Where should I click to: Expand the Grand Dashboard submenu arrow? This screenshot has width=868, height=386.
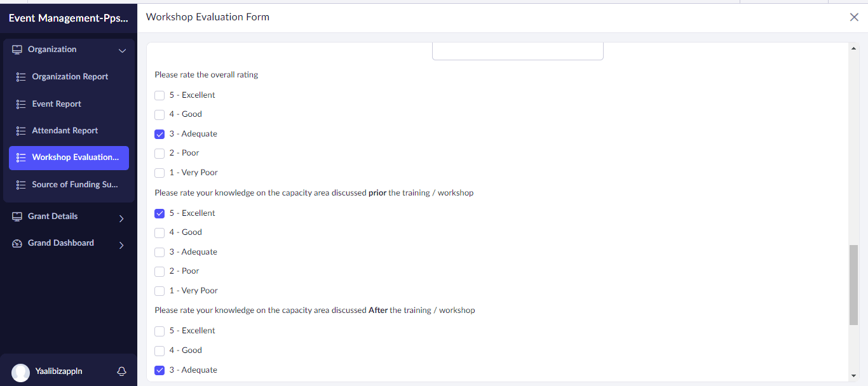[x=121, y=245]
